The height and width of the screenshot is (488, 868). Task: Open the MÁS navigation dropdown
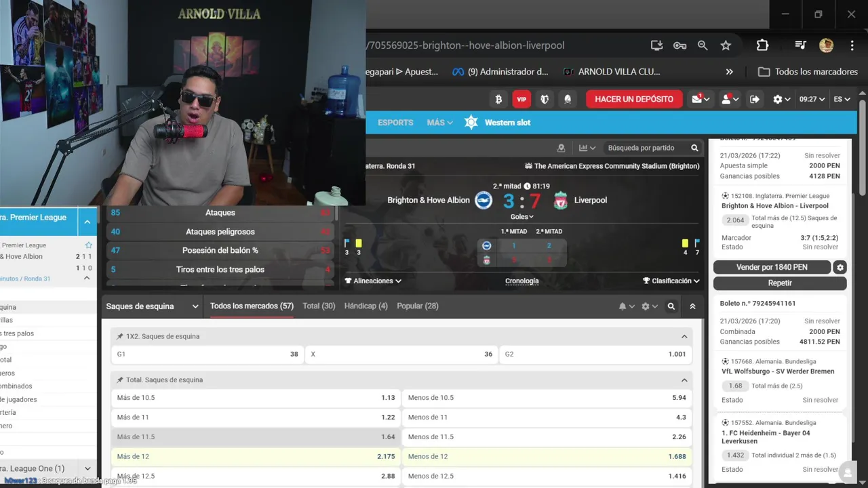point(439,123)
